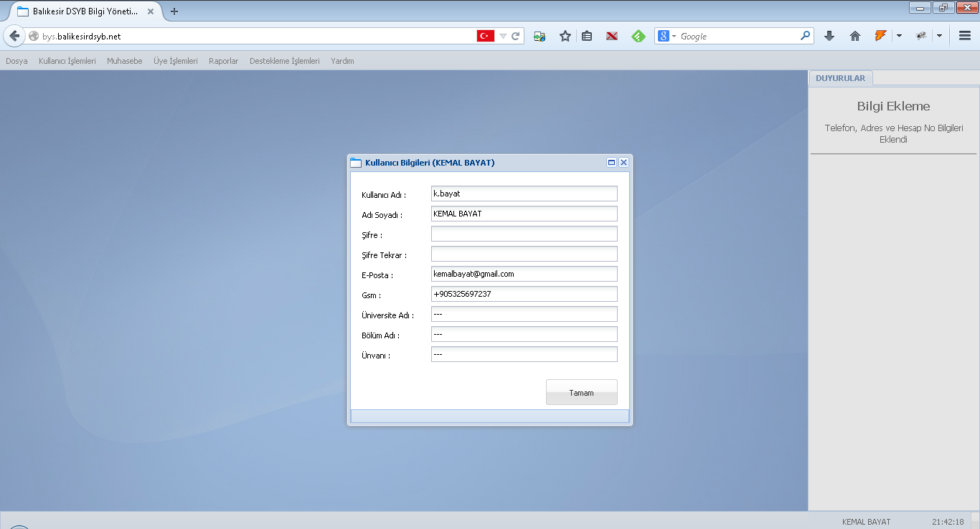Image resolution: width=980 pixels, height=529 pixels.
Task: Open the Muhasebe menu
Action: [x=125, y=61]
